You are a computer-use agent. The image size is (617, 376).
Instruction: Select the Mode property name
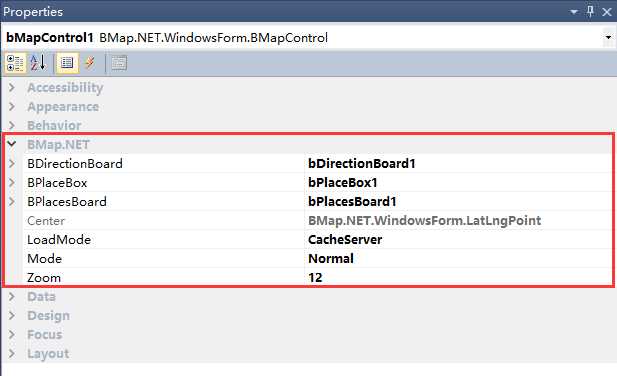tap(44, 258)
